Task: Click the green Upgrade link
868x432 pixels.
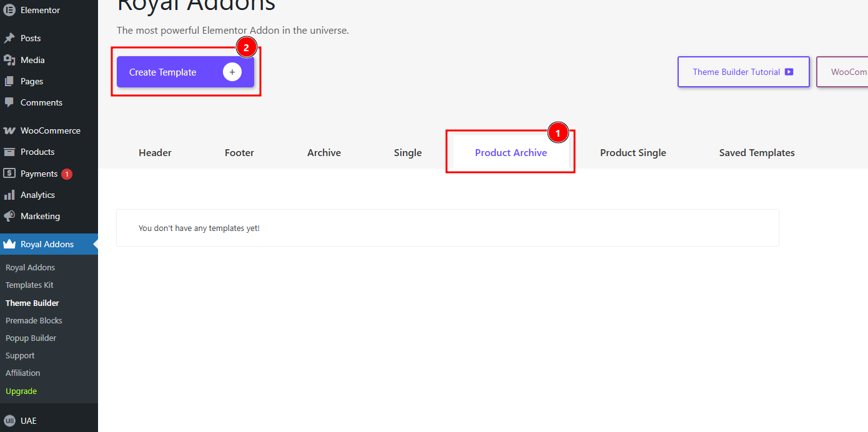Action: (21, 391)
